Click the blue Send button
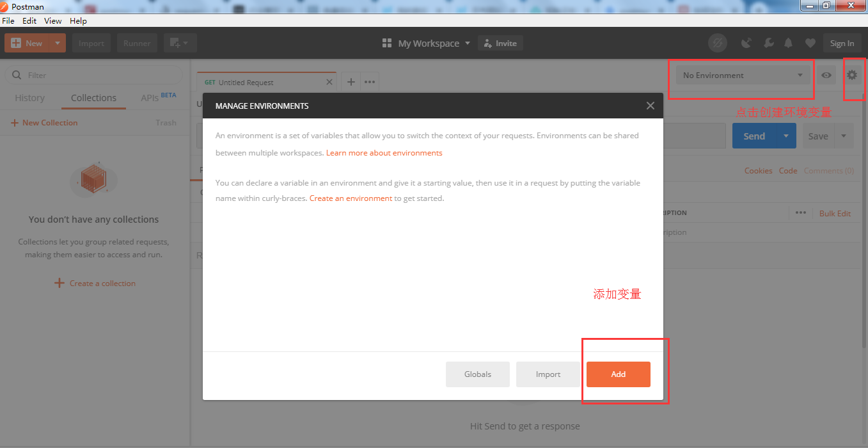The width and height of the screenshot is (868, 448). click(754, 136)
